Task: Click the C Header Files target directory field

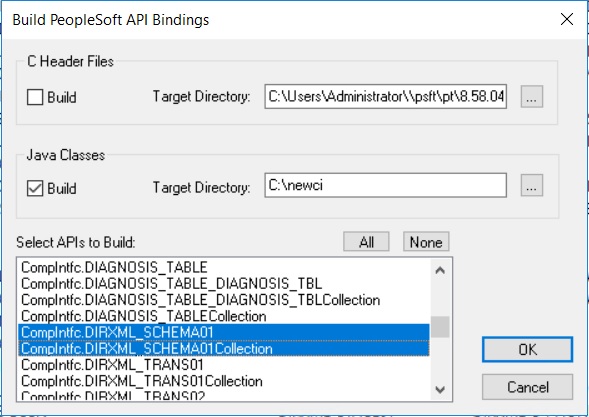Action: tap(385, 97)
